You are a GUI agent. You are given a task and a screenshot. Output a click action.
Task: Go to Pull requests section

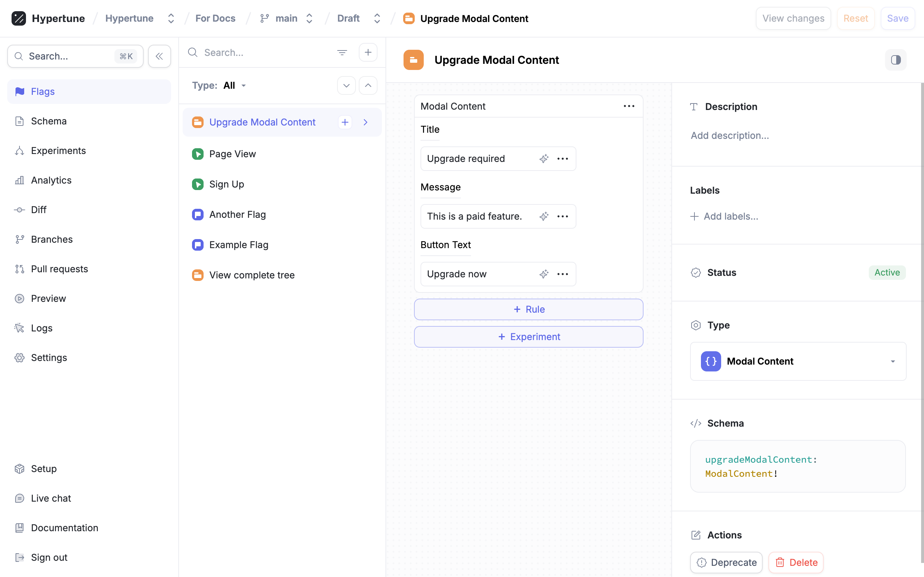(59, 269)
